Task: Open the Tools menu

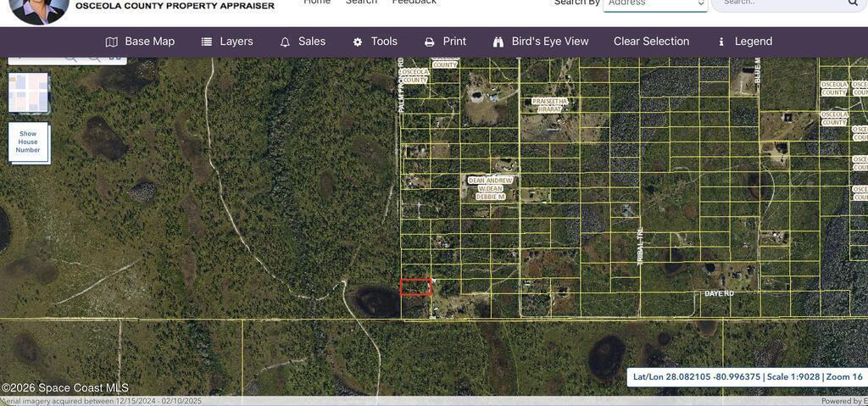Action: (383, 42)
